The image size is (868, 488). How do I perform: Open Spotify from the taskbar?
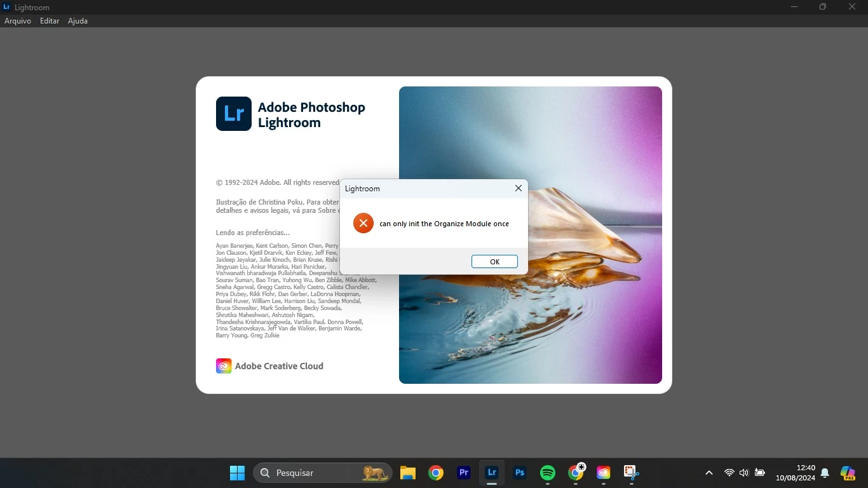[548, 473]
